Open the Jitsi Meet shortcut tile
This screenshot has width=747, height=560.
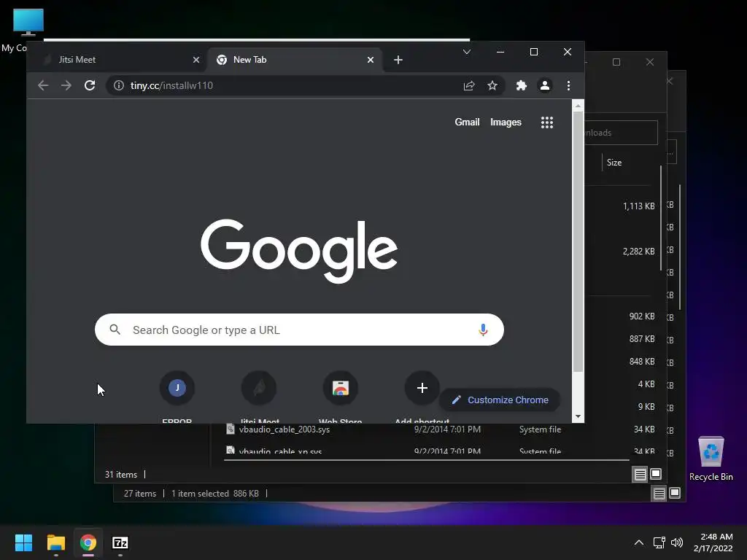259,397
